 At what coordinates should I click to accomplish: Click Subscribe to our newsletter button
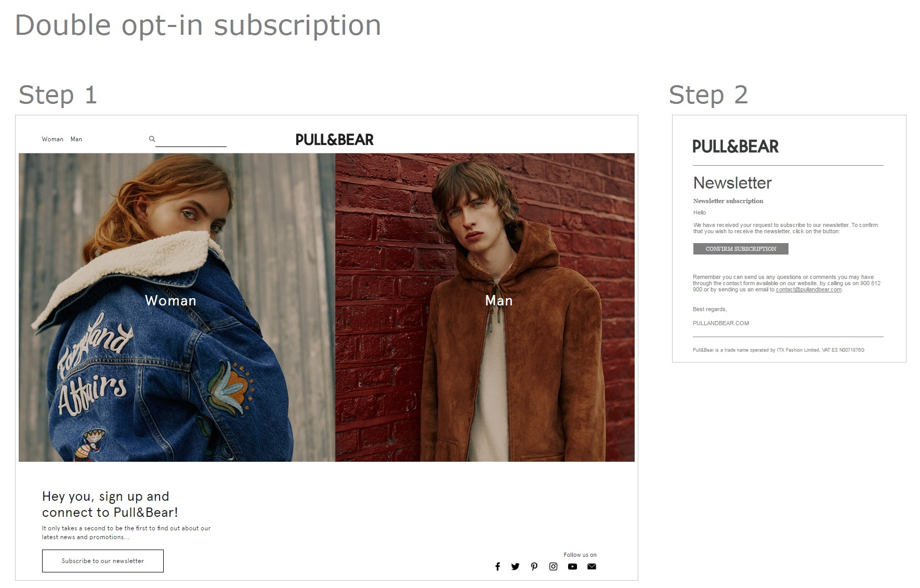(x=103, y=561)
